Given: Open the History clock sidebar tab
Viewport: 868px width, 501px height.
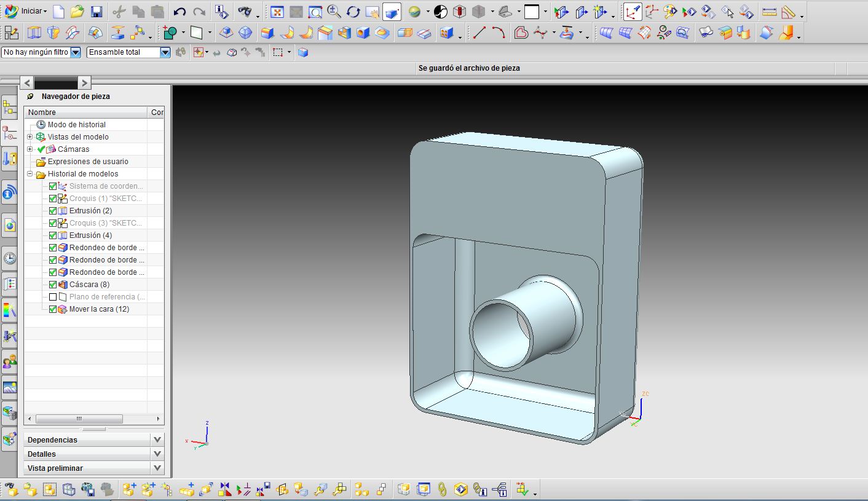Looking at the screenshot, I should point(9,258).
